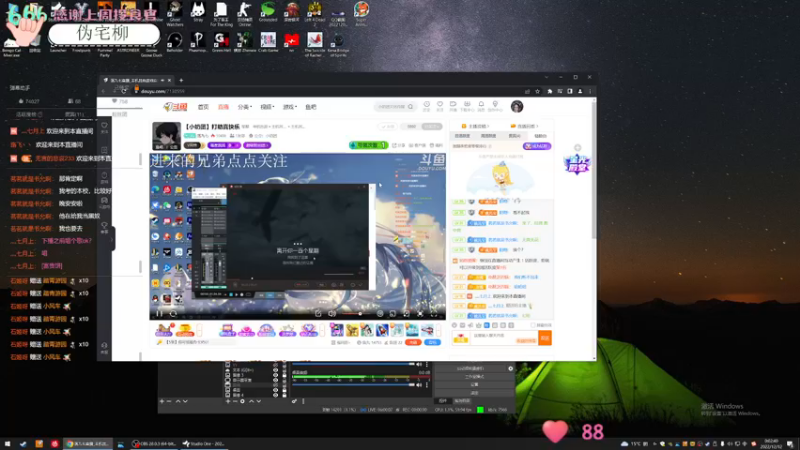Image resolution: width=800 pixels, height=450 pixels.
Task: Open the Grounded desktop shortcut
Action: click(x=268, y=12)
